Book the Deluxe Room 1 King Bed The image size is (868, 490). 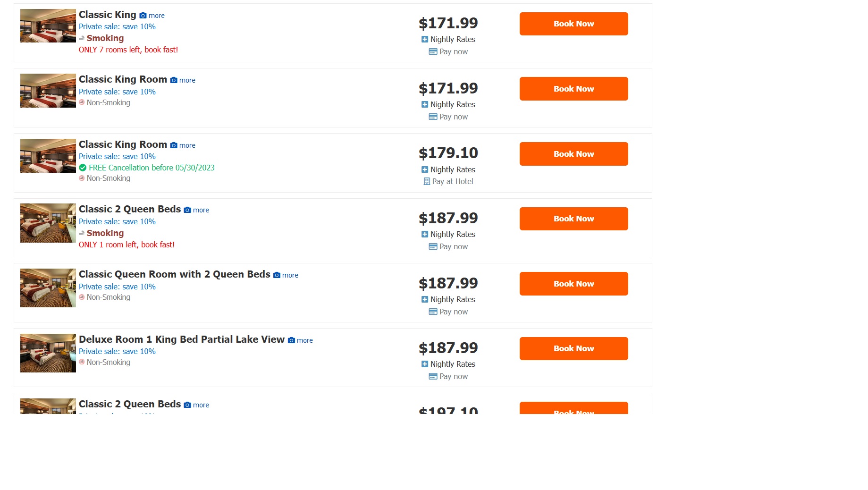[x=573, y=348]
